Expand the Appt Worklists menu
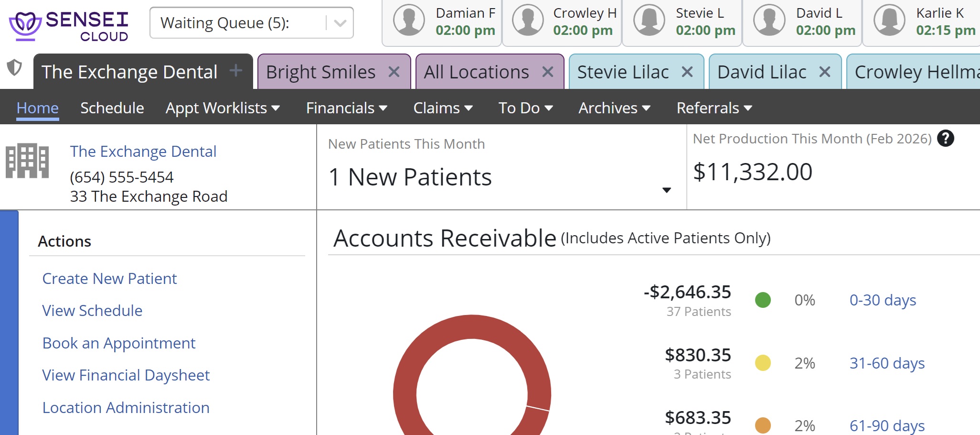 click(222, 108)
